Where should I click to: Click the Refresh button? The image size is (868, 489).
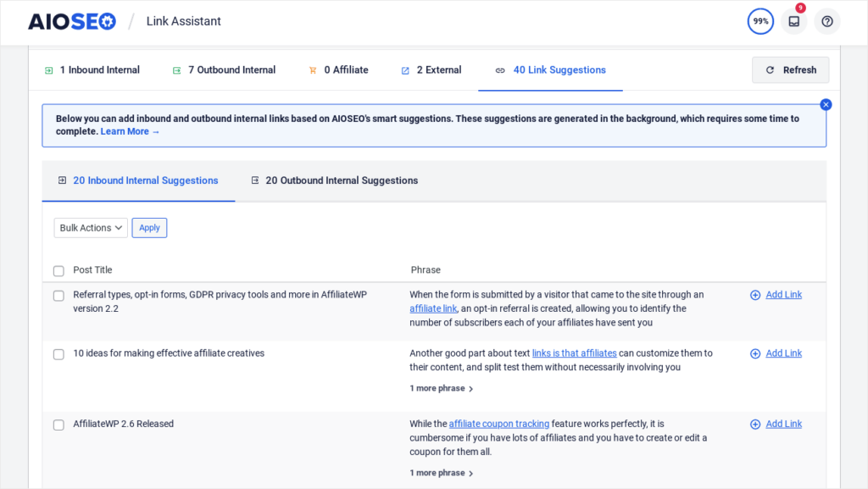coord(791,70)
